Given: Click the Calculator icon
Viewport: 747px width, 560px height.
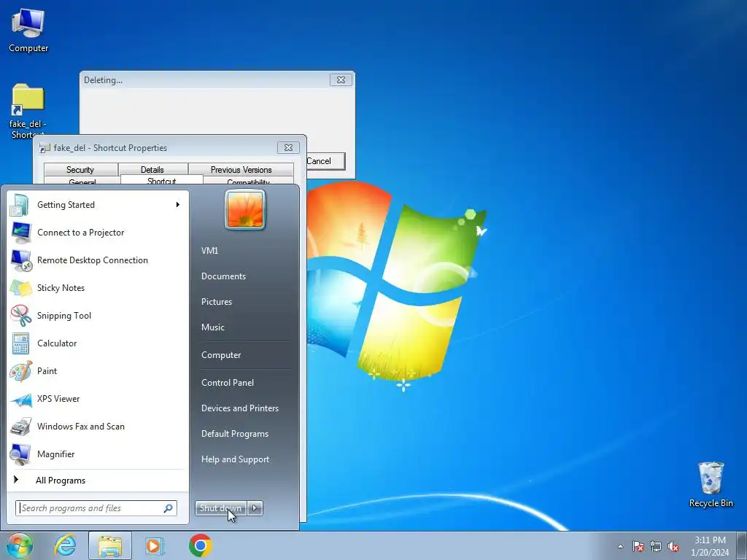Looking at the screenshot, I should [20, 343].
